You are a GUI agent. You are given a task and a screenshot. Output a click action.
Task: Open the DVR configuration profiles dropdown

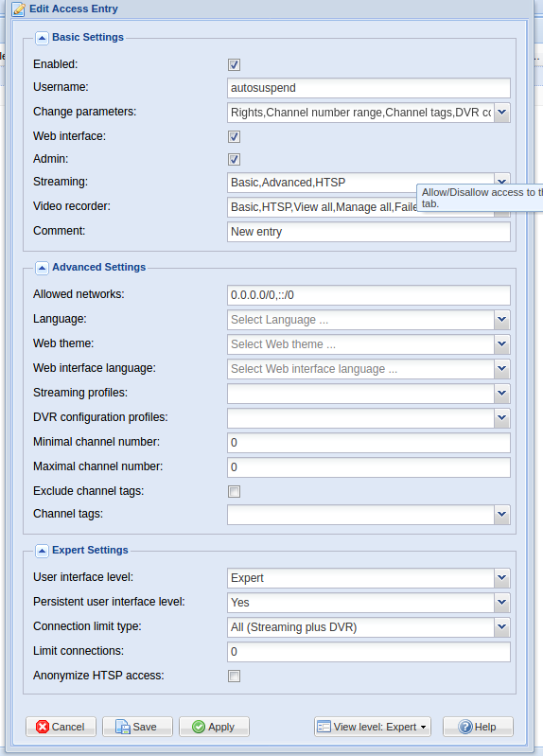pyautogui.click(x=502, y=418)
